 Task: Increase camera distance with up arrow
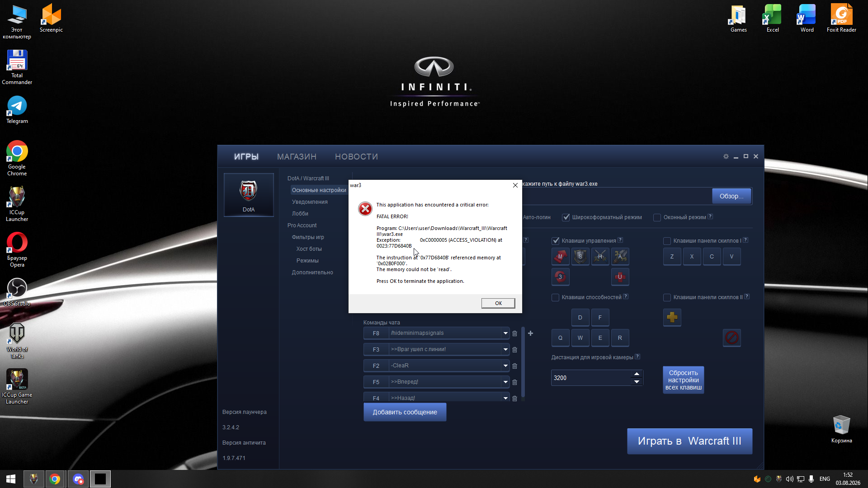[x=637, y=374]
